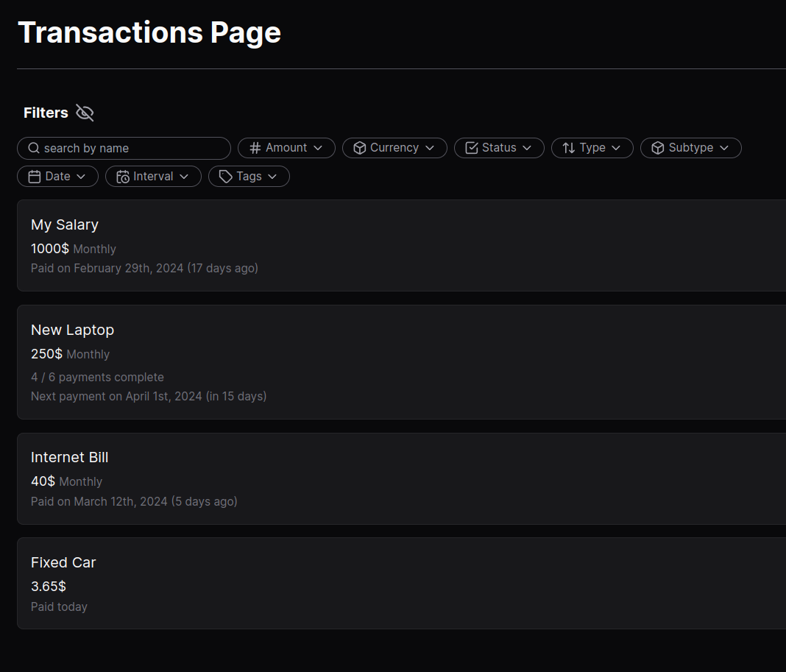Click the checkbox icon on Status filter
The image size is (786, 672).
click(472, 148)
